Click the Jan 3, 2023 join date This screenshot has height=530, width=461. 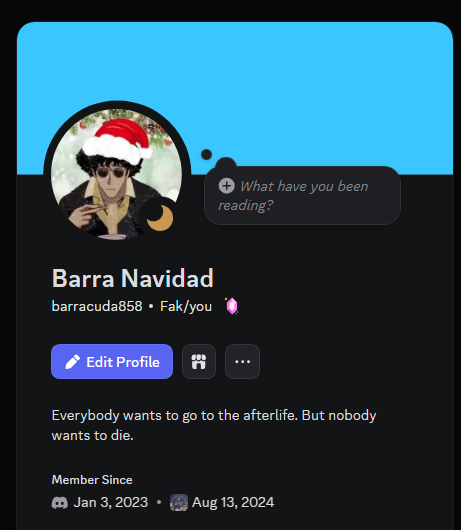tap(111, 502)
